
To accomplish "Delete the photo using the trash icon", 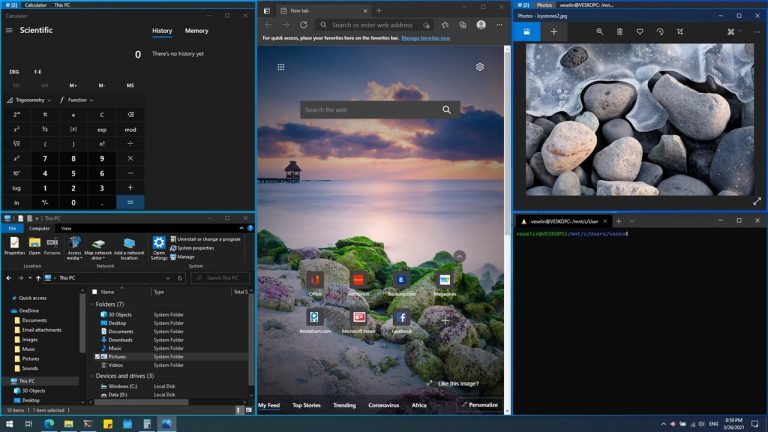I will (x=620, y=31).
